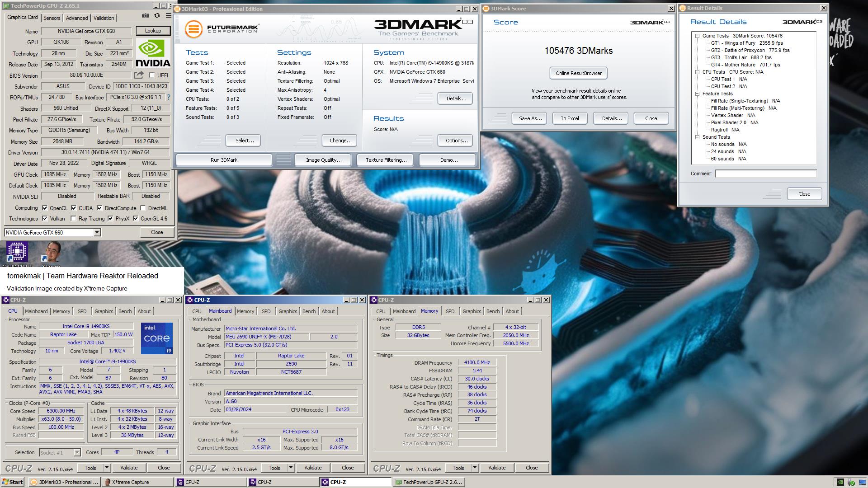Image resolution: width=868 pixels, height=488 pixels.
Task: Collapse the Feature Tests tree node
Action: click(x=698, y=94)
